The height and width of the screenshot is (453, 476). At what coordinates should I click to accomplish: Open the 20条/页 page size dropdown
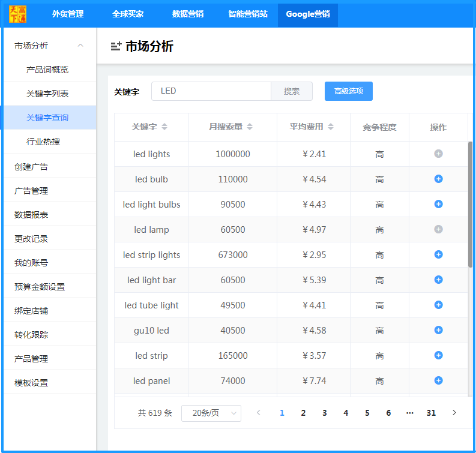(211, 413)
